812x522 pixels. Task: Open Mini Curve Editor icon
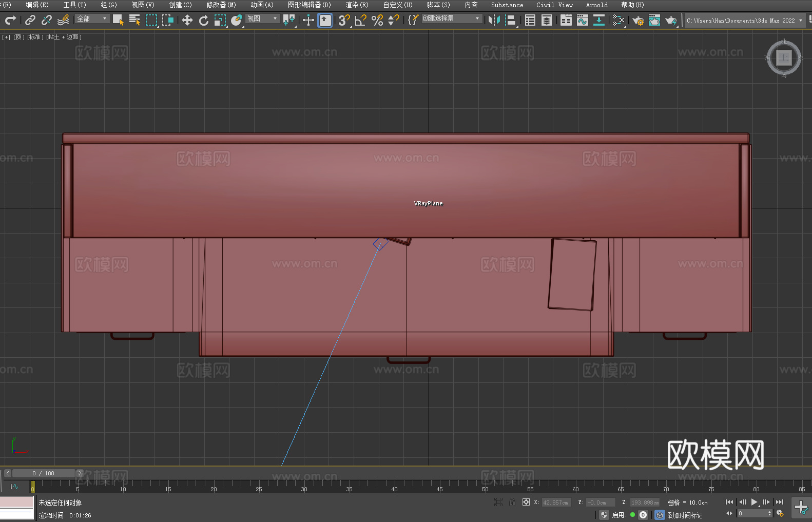[14, 486]
